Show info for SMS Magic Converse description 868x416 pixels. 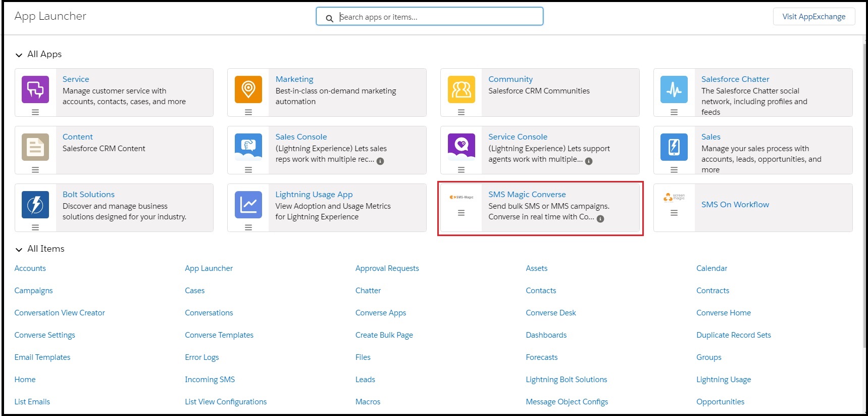[x=600, y=219]
